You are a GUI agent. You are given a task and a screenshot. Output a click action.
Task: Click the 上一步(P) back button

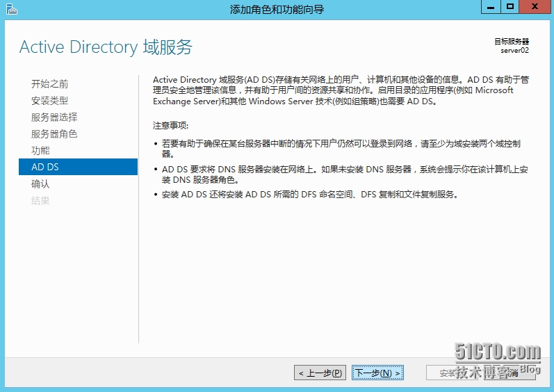click(x=320, y=373)
